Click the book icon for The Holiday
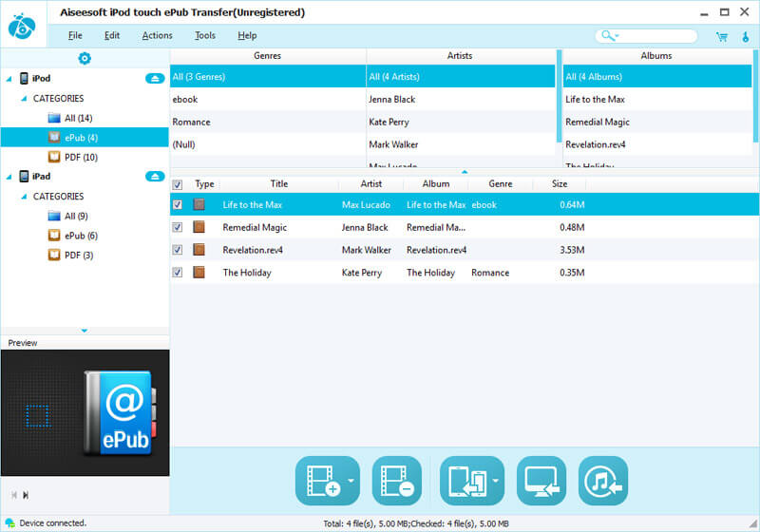Screen dimensions: 760x532 199,272
